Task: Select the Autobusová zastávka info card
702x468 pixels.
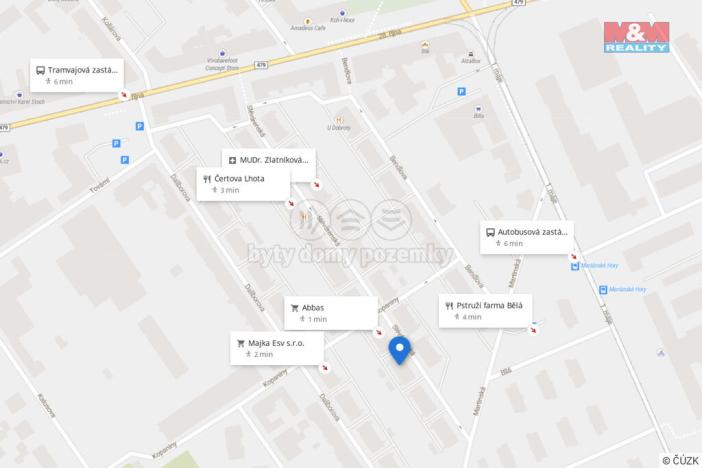Action: (x=527, y=237)
